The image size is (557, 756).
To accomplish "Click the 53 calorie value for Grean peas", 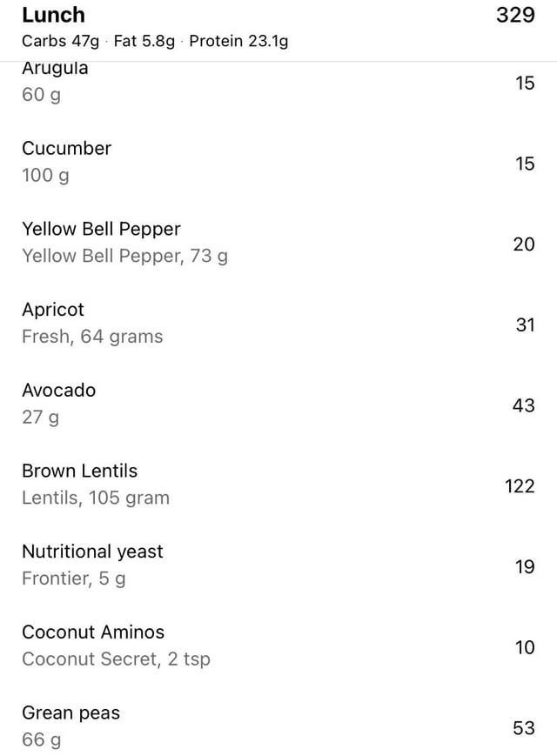I will click(524, 727).
